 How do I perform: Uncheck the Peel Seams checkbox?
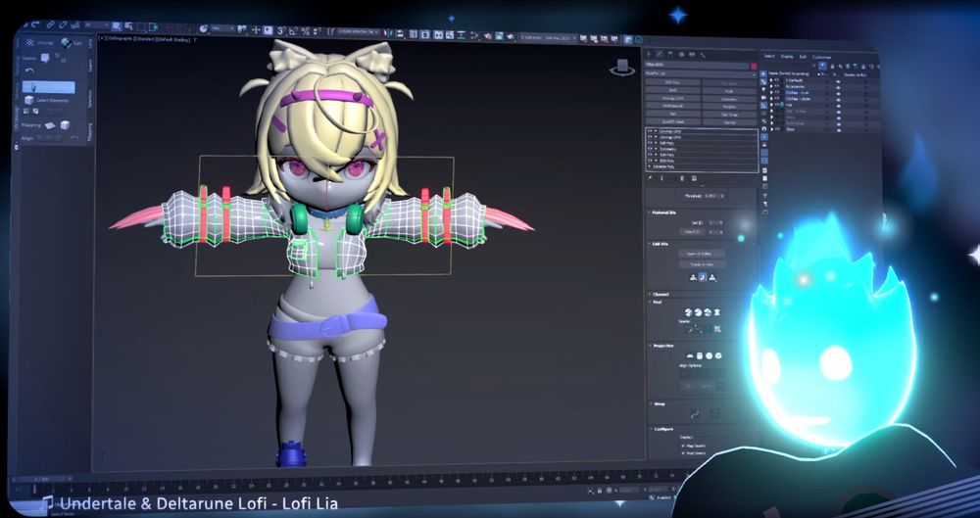point(683,453)
